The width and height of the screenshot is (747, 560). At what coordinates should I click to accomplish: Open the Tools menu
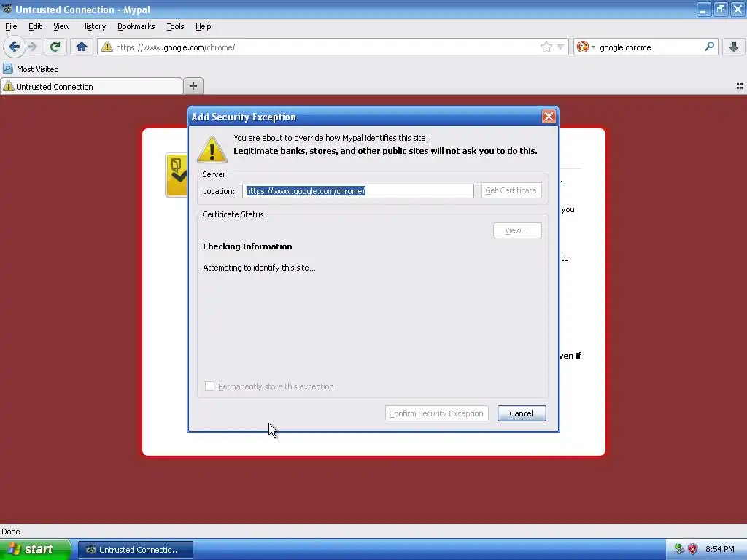tap(175, 26)
